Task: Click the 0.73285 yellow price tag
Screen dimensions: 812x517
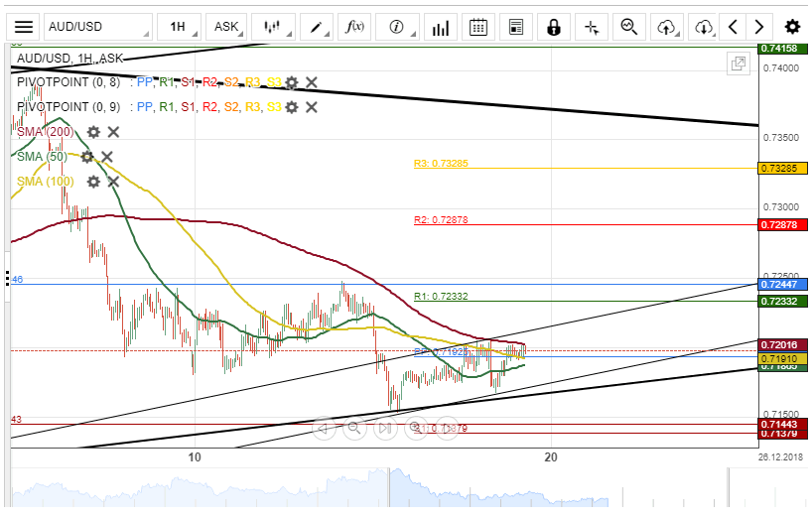Action: click(782, 168)
